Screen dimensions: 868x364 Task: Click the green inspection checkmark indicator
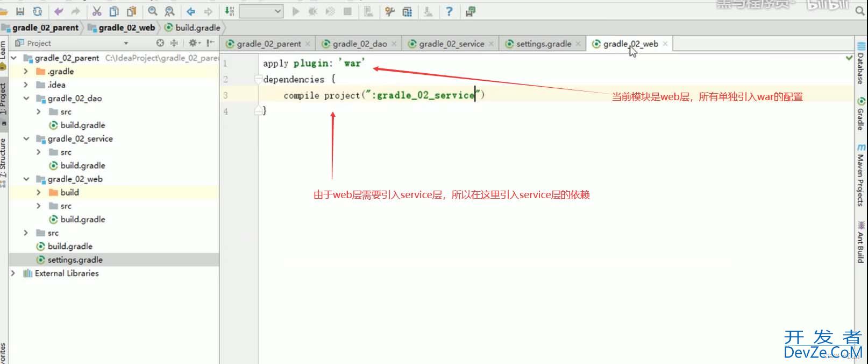[x=849, y=58]
